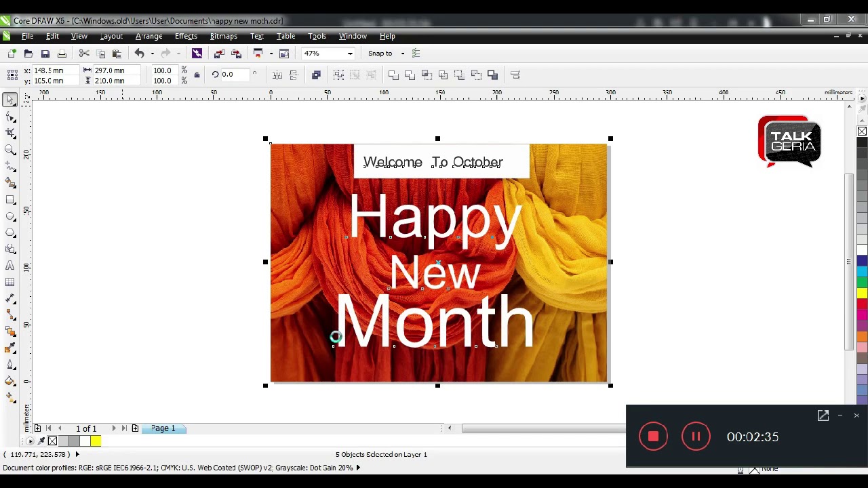Click the Paste icon

tap(117, 54)
